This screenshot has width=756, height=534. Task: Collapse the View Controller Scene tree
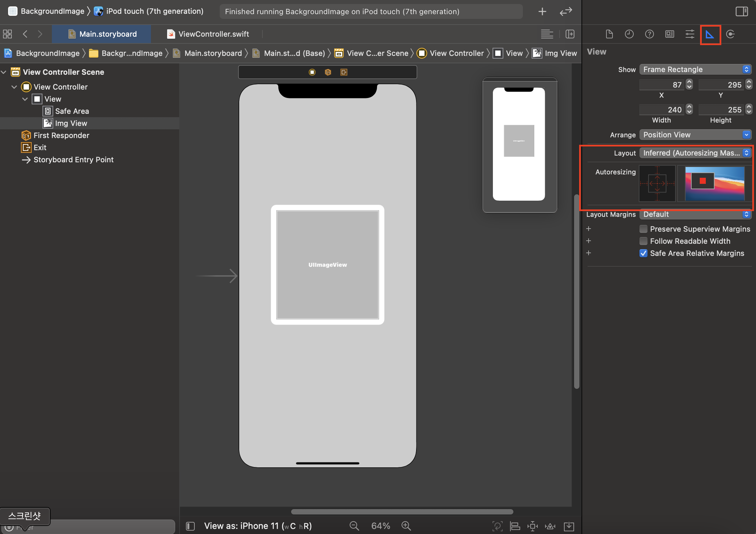(x=4, y=72)
